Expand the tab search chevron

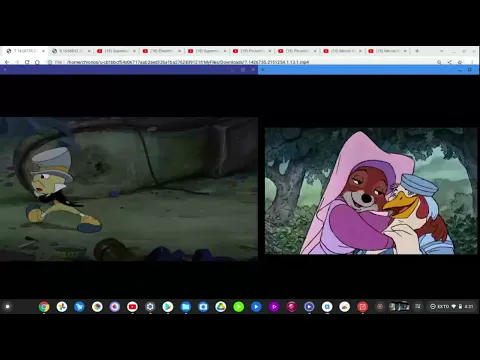point(442,51)
